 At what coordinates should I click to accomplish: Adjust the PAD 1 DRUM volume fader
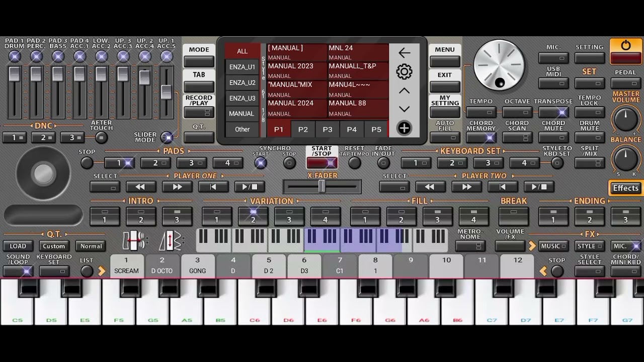[x=15, y=74]
